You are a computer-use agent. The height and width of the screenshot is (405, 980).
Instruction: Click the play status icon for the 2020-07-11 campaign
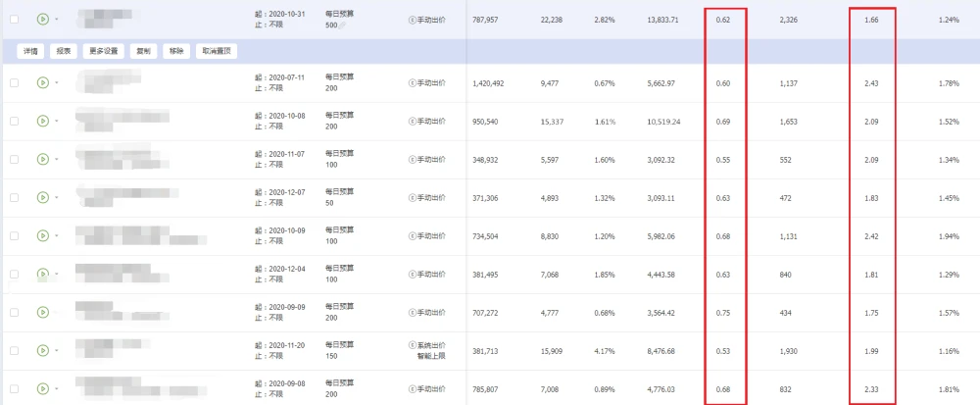(42, 83)
